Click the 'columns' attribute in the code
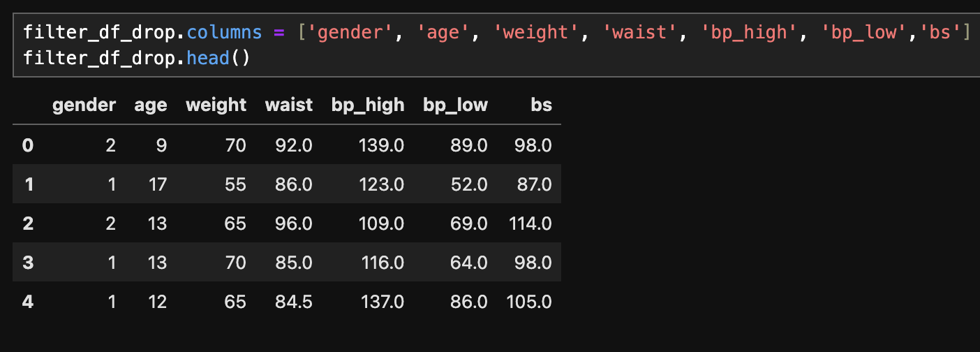 pyautogui.click(x=224, y=32)
